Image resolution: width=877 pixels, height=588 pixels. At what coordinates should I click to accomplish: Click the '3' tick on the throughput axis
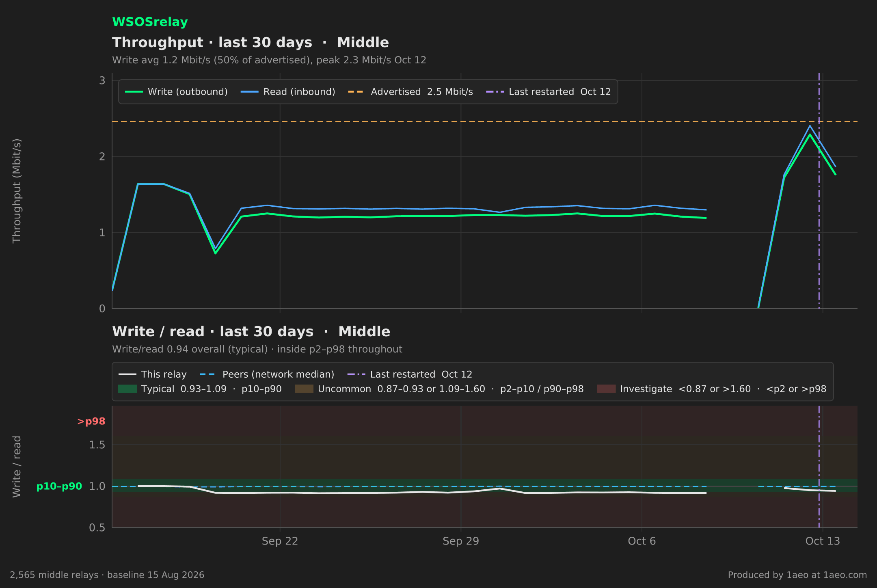click(x=102, y=80)
